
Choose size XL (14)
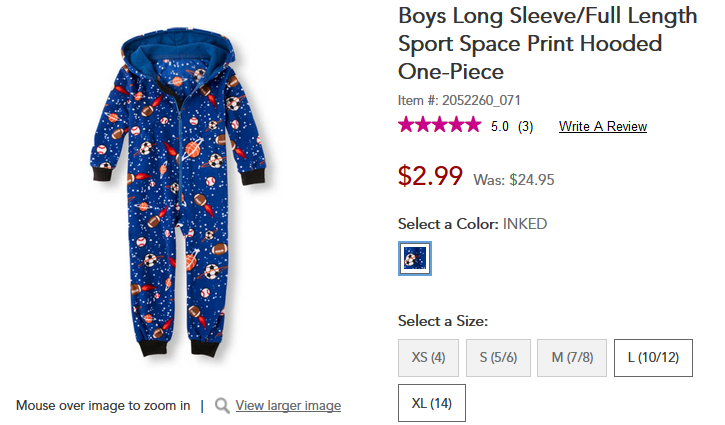(431, 403)
